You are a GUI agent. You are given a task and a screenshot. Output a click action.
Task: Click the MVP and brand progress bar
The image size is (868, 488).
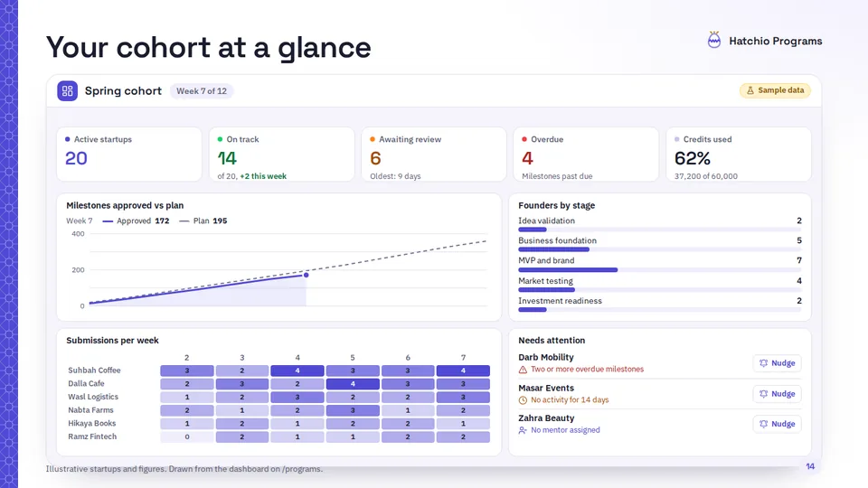[x=660, y=270]
